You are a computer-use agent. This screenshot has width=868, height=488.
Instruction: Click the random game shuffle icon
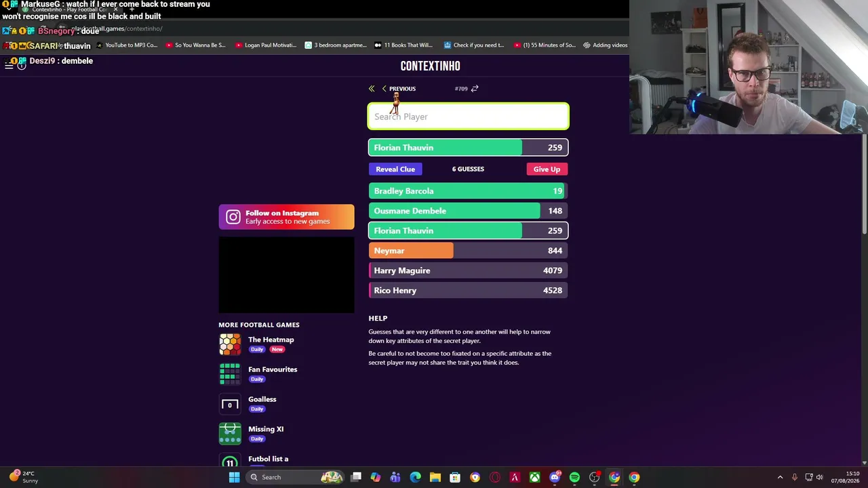[475, 89]
